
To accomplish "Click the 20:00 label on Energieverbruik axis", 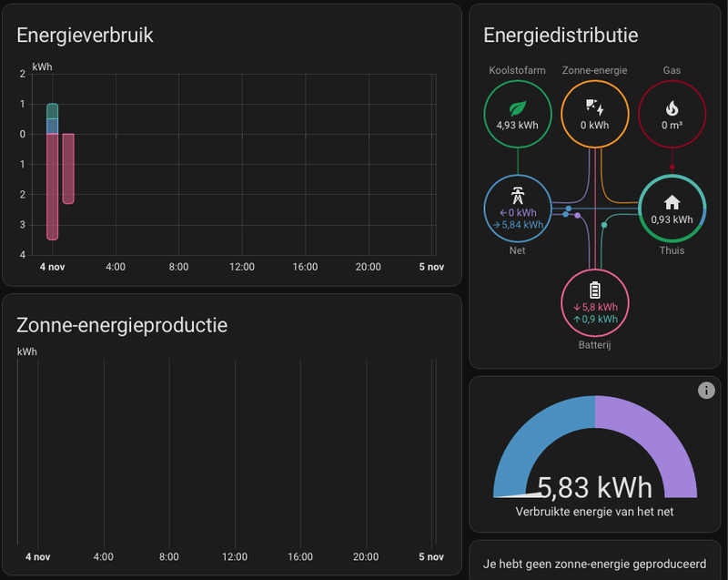I will click(369, 267).
